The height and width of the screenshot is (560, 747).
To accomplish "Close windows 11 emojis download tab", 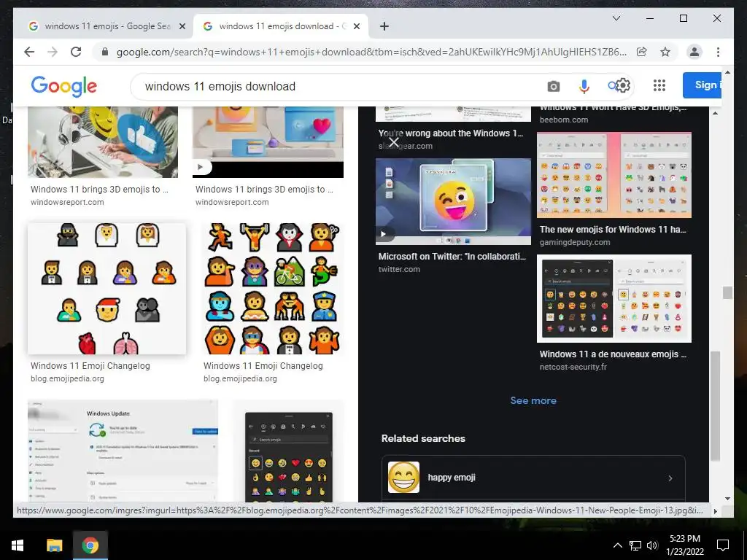I will coord(356,26).
